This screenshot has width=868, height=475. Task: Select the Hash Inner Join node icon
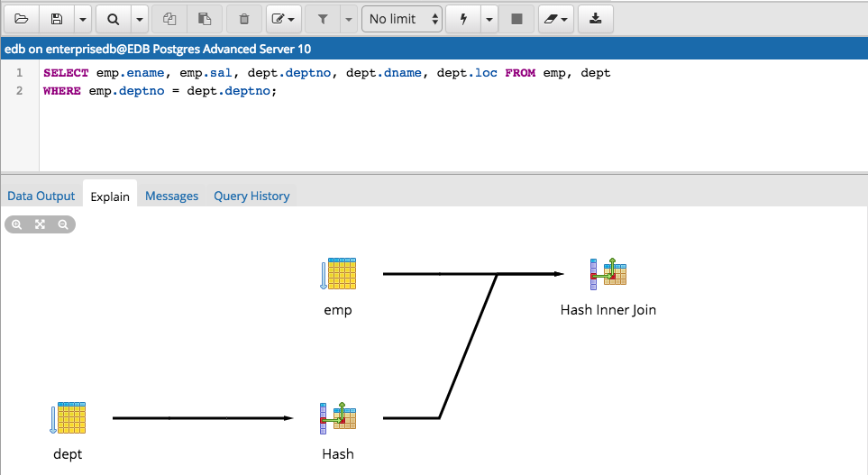608,273
